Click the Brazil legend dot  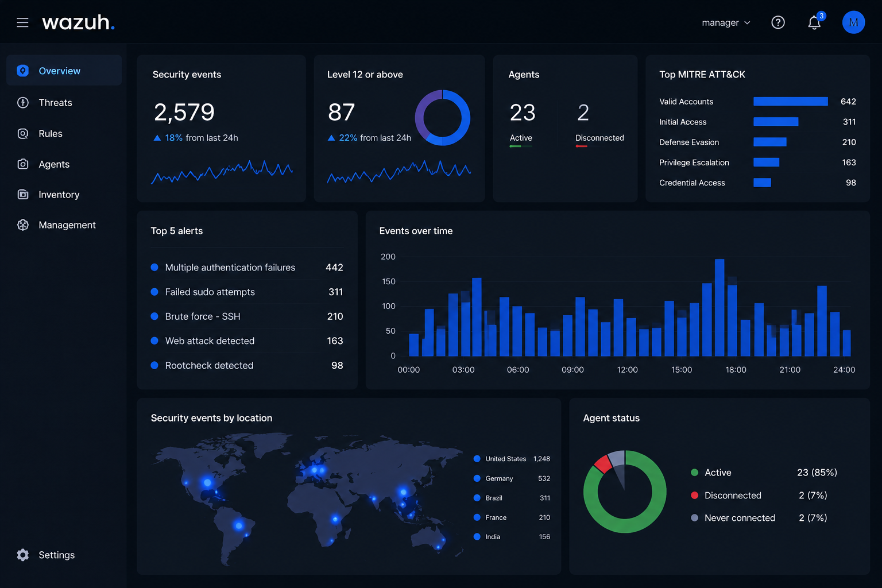477,498
